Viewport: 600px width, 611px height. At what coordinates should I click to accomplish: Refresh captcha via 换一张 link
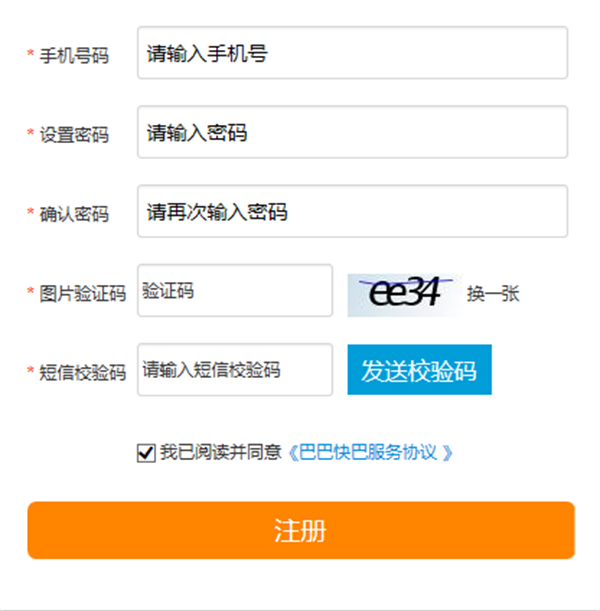pos(493,294)
